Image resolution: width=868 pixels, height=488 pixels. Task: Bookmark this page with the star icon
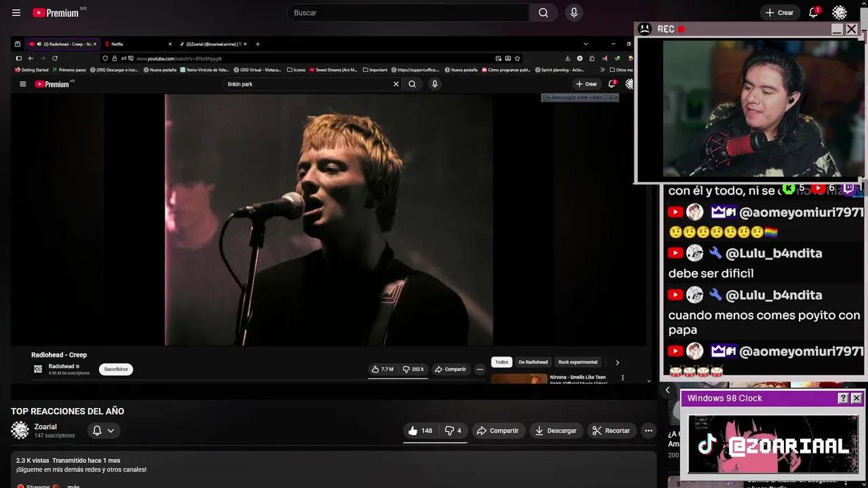pyautogui.click(x=517, y=58)
